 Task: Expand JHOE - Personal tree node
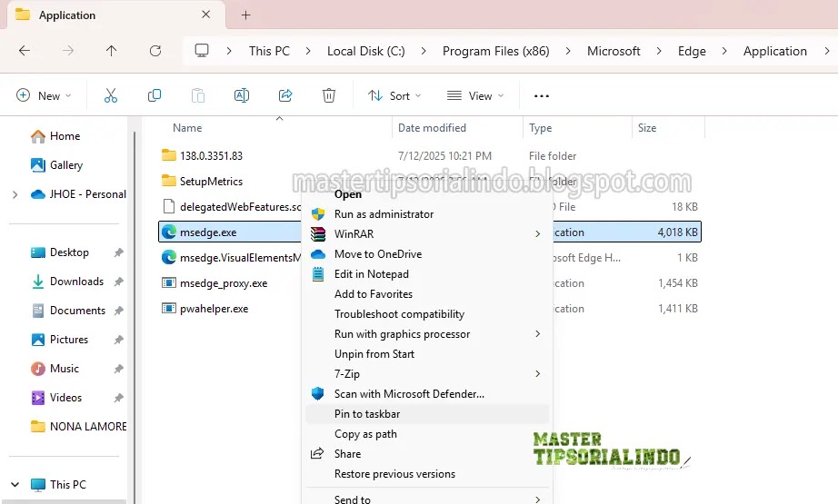click(15, 195)
